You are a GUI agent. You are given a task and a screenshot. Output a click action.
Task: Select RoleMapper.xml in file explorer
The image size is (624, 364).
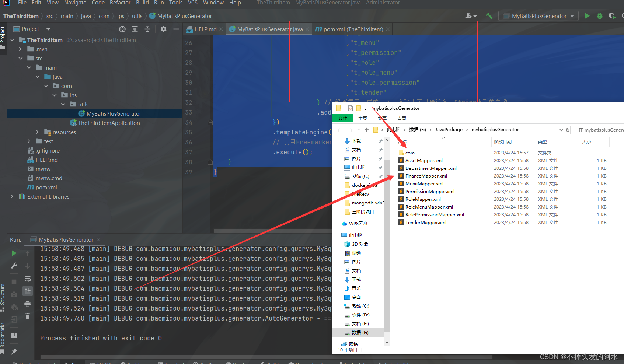tap(423, 199)
